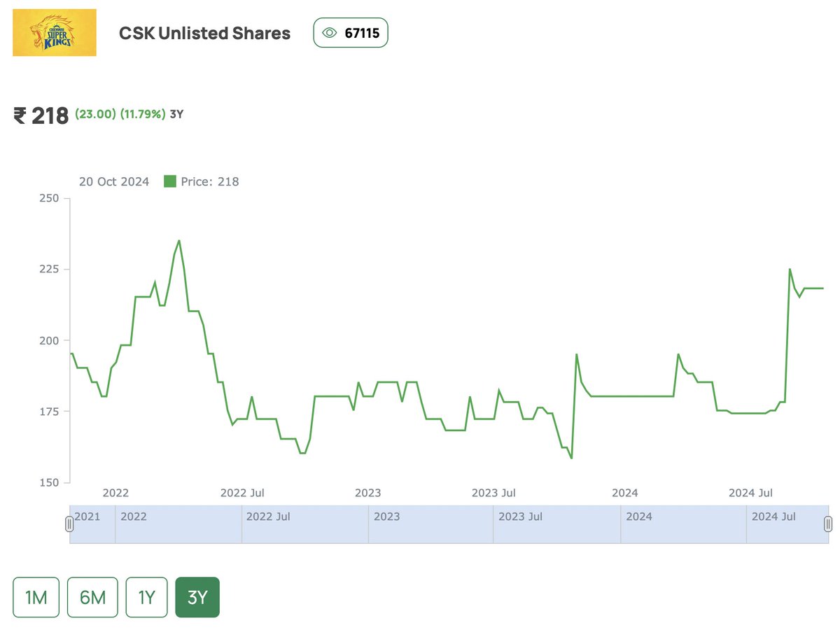Viewport: 840px width, 637px height.
Task: Click the eye icon showing view count
Action: [329, 32]
